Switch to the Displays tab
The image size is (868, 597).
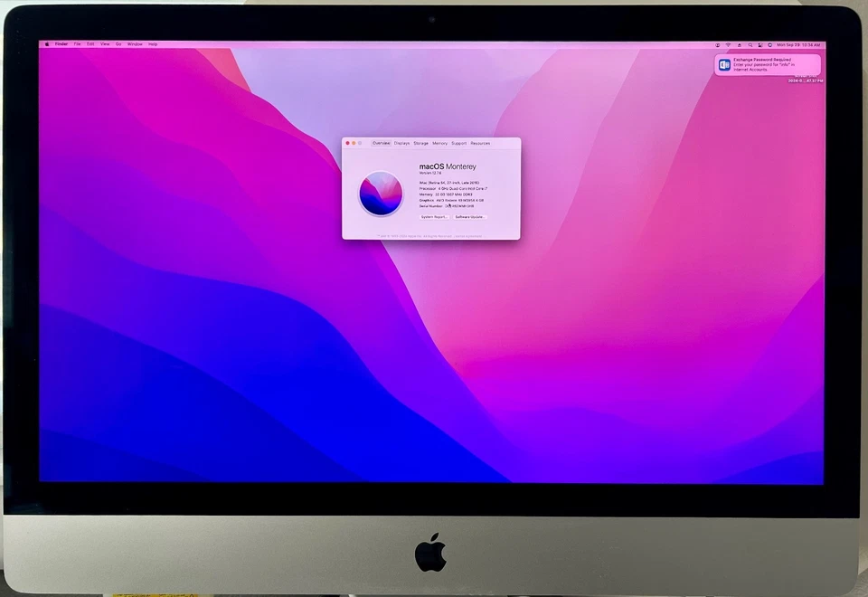point(401,144)
